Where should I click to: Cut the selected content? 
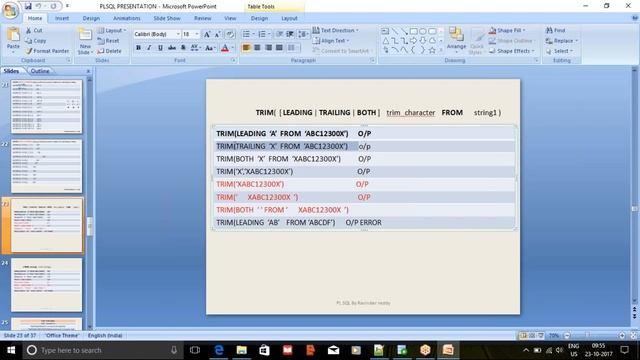(x=34, y=30)
